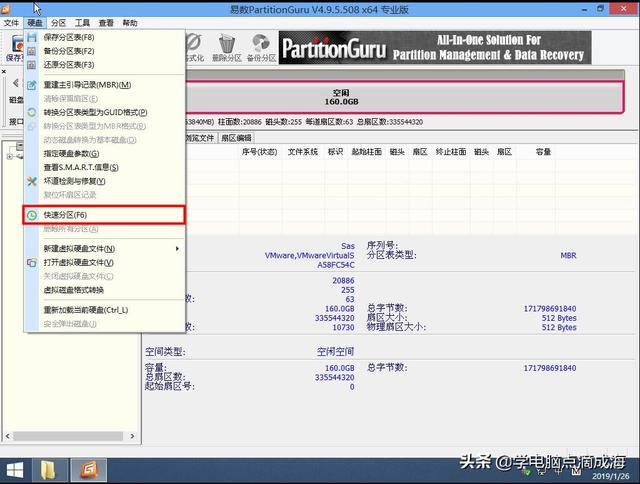Click the 终止柱面 column header
Viewport: 640px width, 484px height.
[x=451, y=152]
